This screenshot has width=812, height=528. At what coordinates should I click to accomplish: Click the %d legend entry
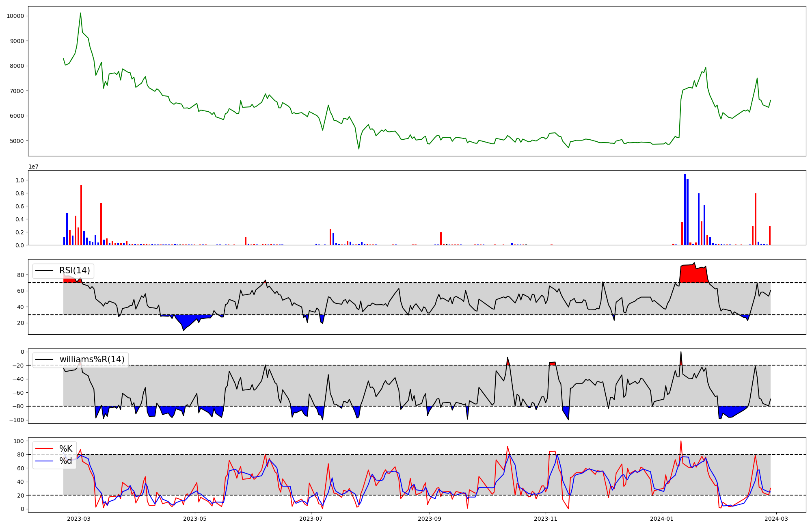[x=66, y=461]
